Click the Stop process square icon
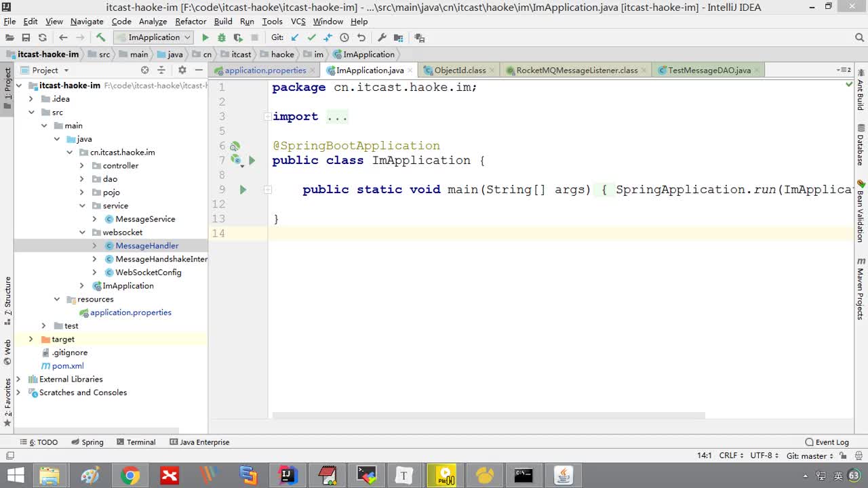Screen dimensions: 868x488 coord(255,38)
